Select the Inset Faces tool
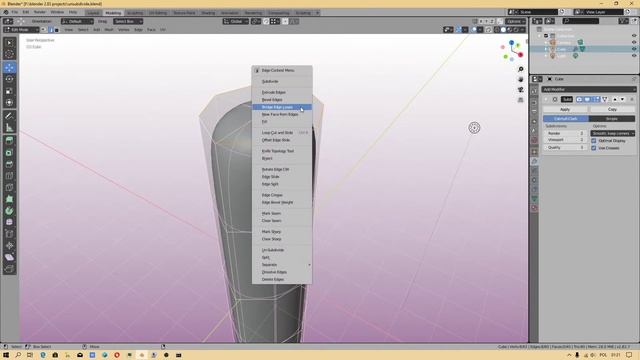 point(9,153)
